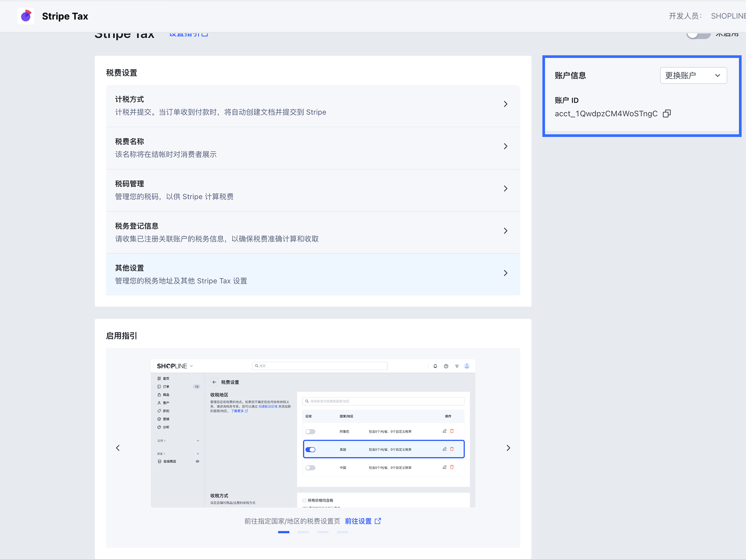Screen dimensions: 746x560
Task: Click the 开发人员 label in header
Action: [685, 16]
